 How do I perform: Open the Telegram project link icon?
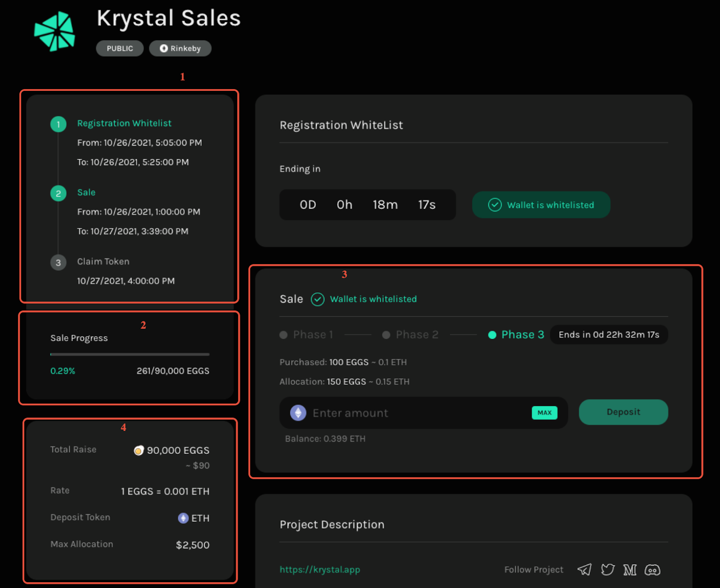tap(585, 570)
